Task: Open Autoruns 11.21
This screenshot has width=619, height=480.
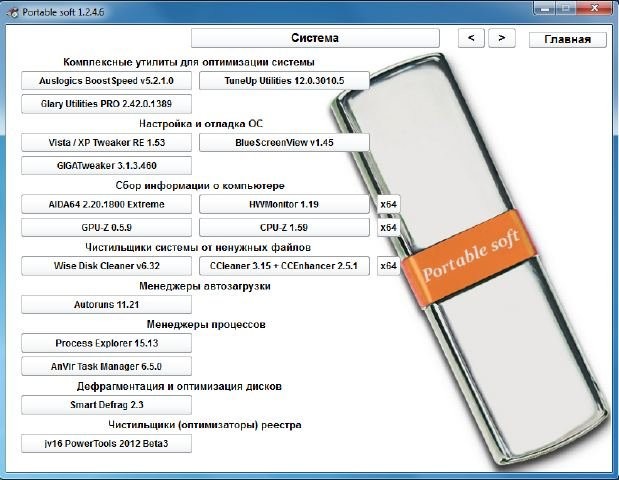Action: (x=106, y=304)
